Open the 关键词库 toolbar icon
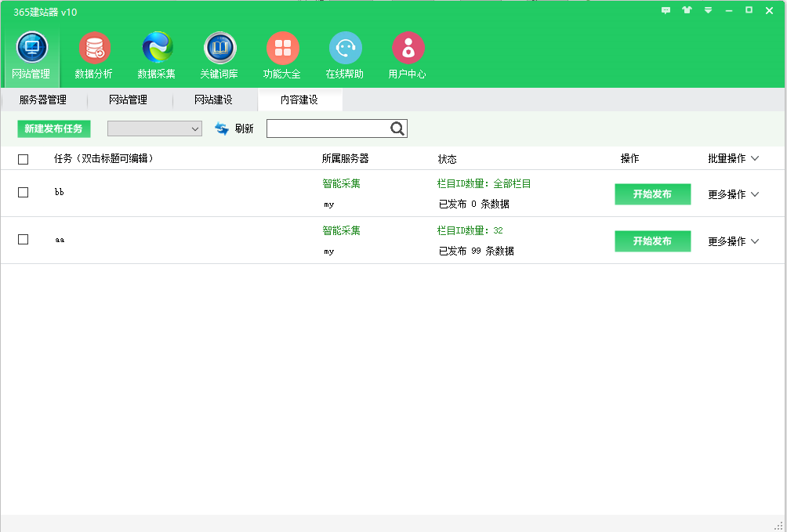 pyautogui.click(x=219, y=56)
